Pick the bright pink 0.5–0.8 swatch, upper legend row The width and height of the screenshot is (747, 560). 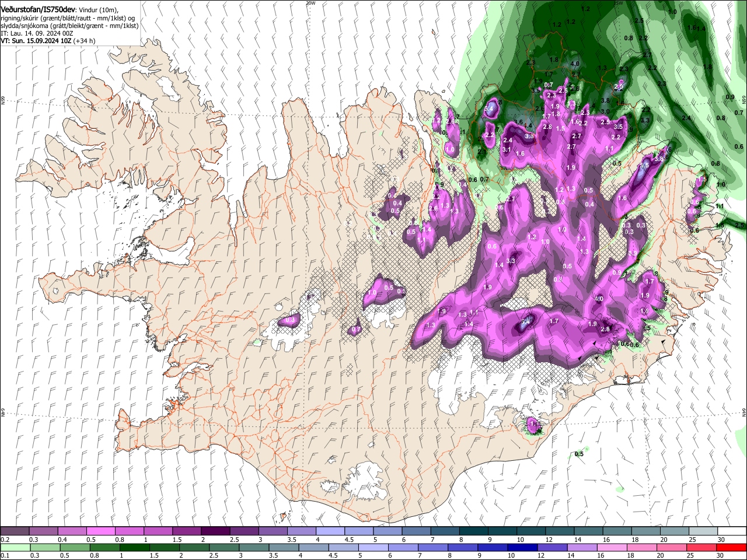tap(100, 531)
